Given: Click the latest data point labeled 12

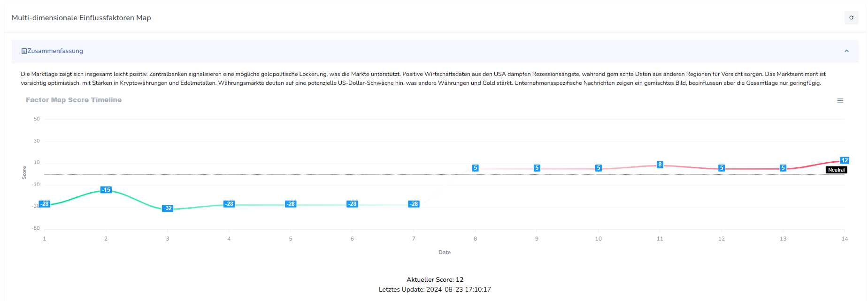Looking at the screenshot, I should point(844,160).
